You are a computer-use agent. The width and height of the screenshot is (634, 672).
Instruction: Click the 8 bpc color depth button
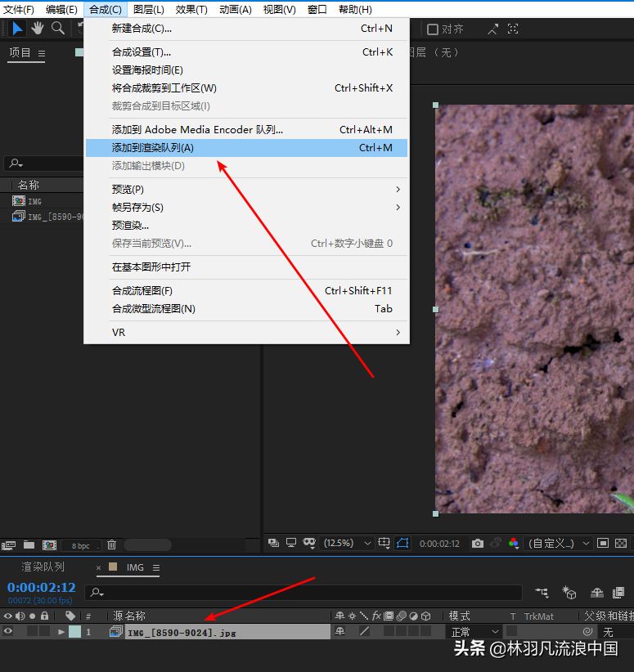81,545
